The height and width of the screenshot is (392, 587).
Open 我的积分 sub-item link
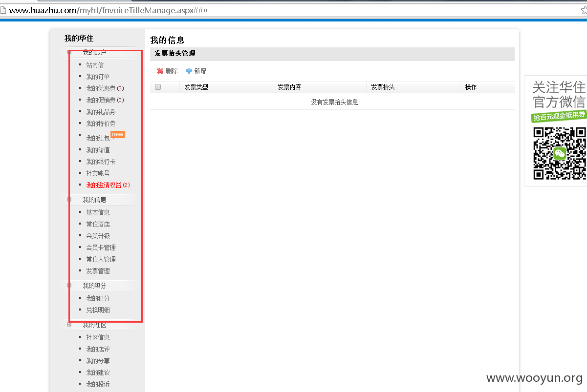point(98,298)
